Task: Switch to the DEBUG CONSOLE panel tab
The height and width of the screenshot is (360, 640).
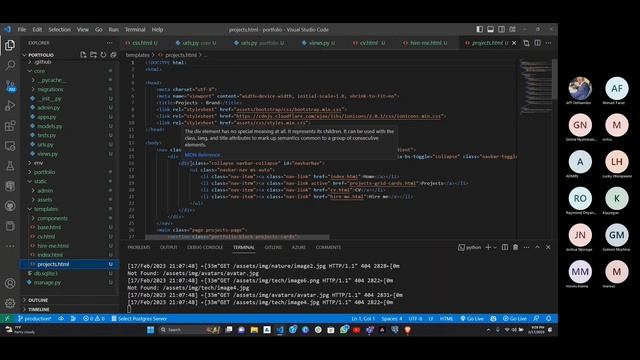Action: 205,247
